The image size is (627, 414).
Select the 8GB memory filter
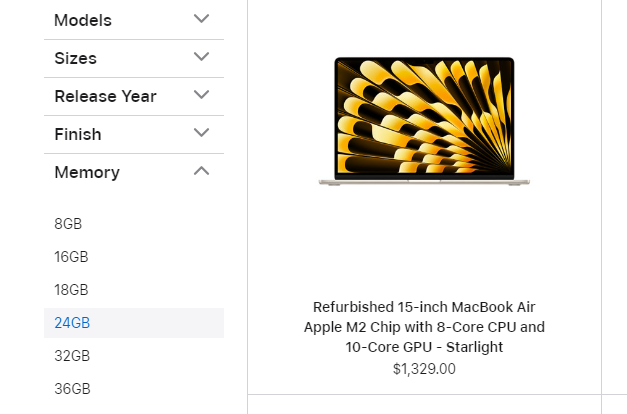pyautogui.click(x=68, y=224)
